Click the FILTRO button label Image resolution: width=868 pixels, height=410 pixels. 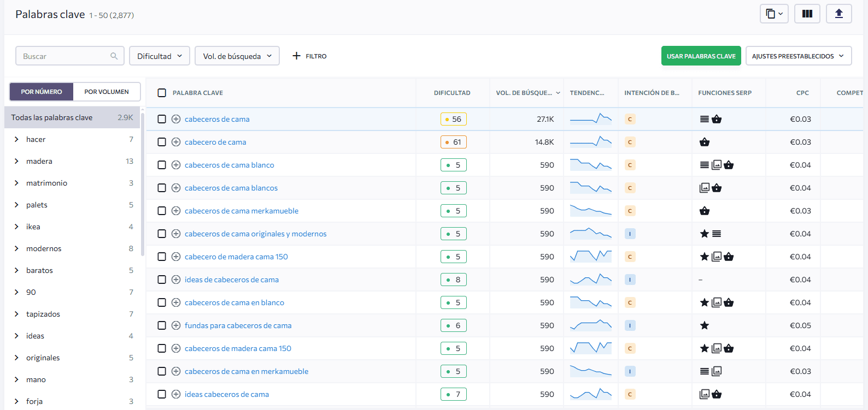316,56
